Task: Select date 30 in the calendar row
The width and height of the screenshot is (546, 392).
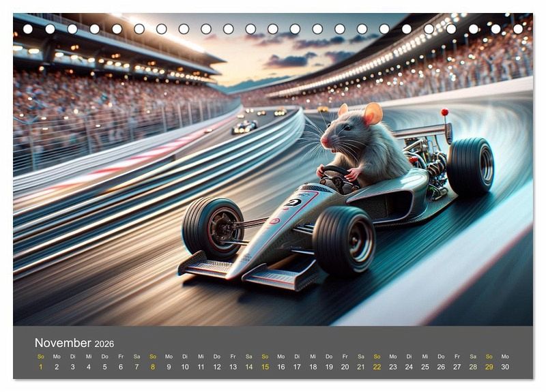Action: tap(505, 367)
